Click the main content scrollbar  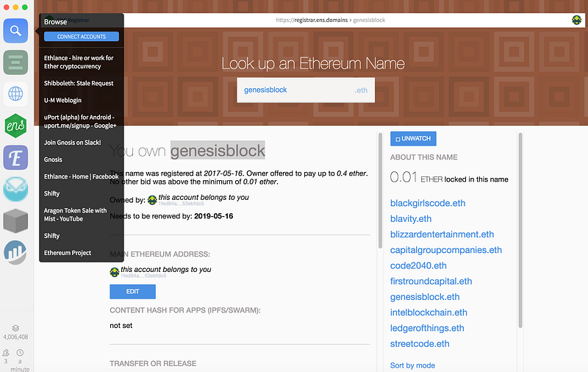pos(380,190)
